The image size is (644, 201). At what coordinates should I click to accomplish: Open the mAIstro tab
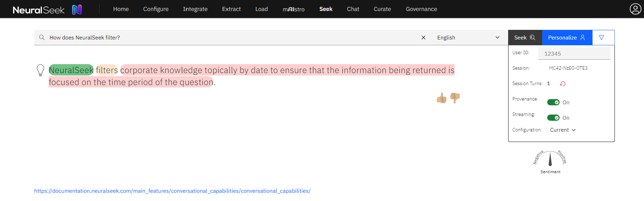pos(293,9)
